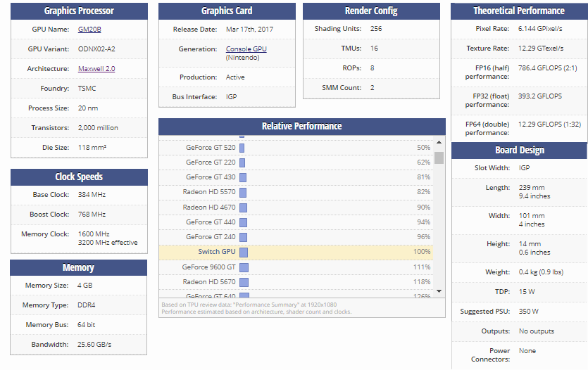Image resolution: width=588 pixels, height=370 pixels.
Task: Click the GeForce GT 520 performance bar
Action: click(x=242, y=148)
